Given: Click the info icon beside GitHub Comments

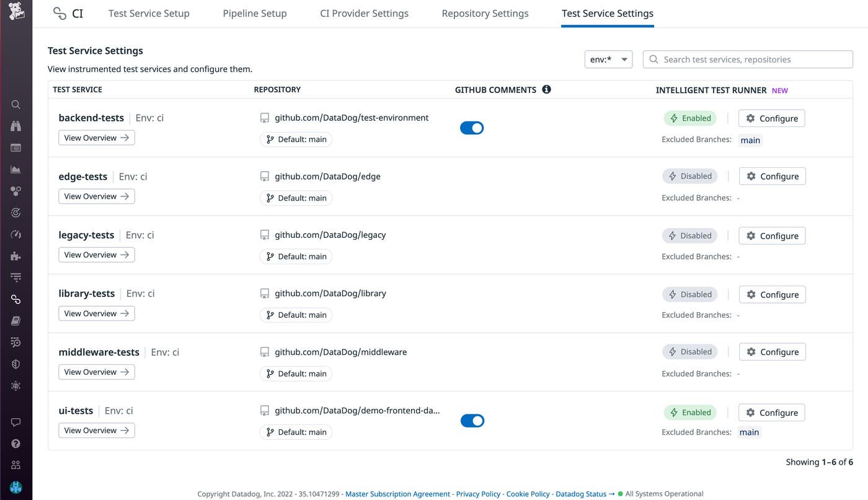Looking at the screenshot, I should pyautogui.click(x=546, y=89).
